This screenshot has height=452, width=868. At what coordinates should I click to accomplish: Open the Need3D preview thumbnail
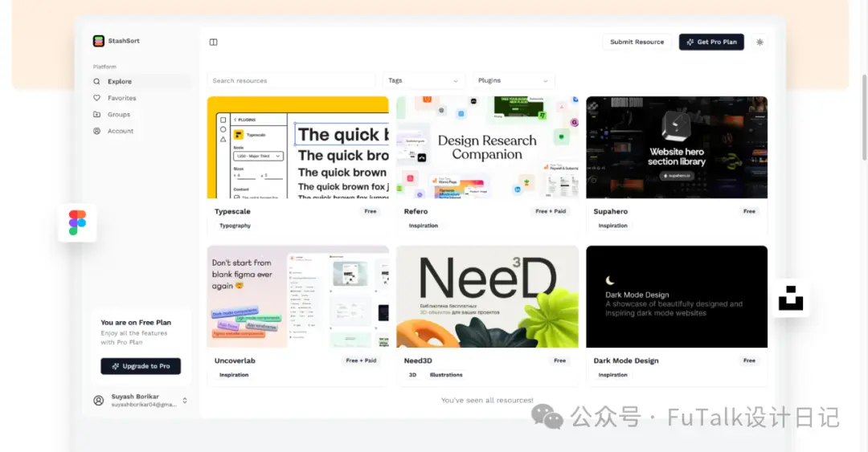(487, 297)
